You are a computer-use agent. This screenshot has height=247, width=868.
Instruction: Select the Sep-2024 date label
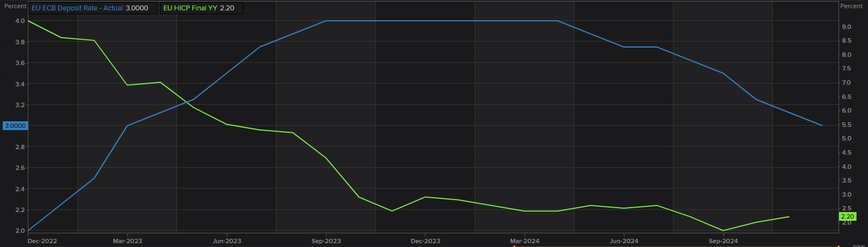723,241
